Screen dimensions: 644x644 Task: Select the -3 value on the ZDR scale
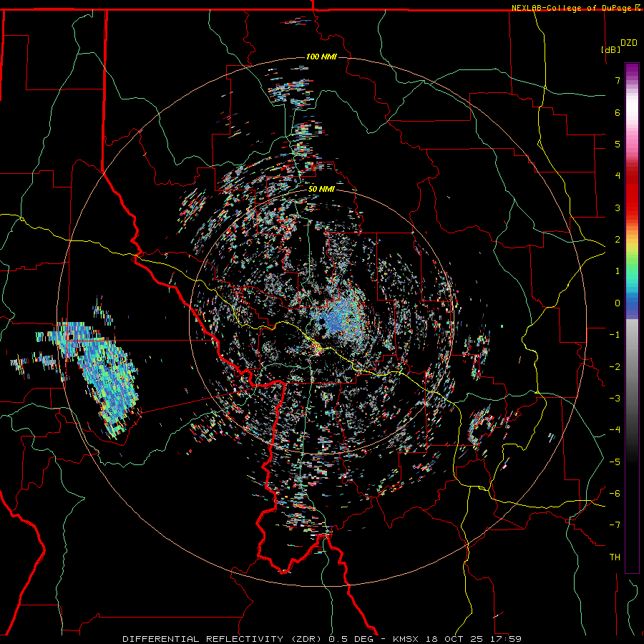tap(615, 399)
